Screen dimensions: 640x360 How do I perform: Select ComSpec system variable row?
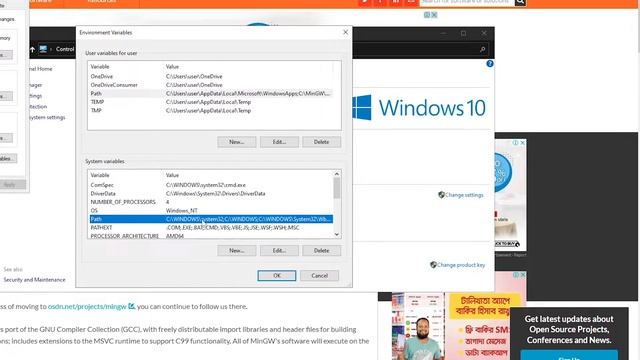point(211,185)
